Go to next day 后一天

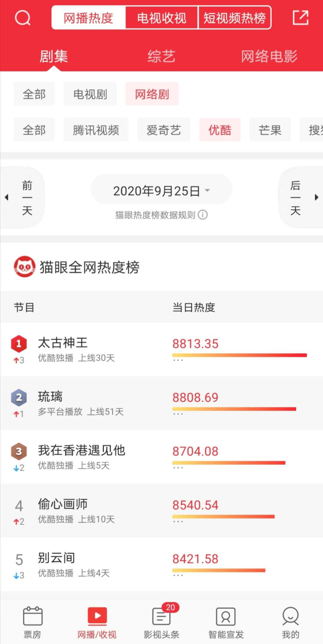pos(300,197)
